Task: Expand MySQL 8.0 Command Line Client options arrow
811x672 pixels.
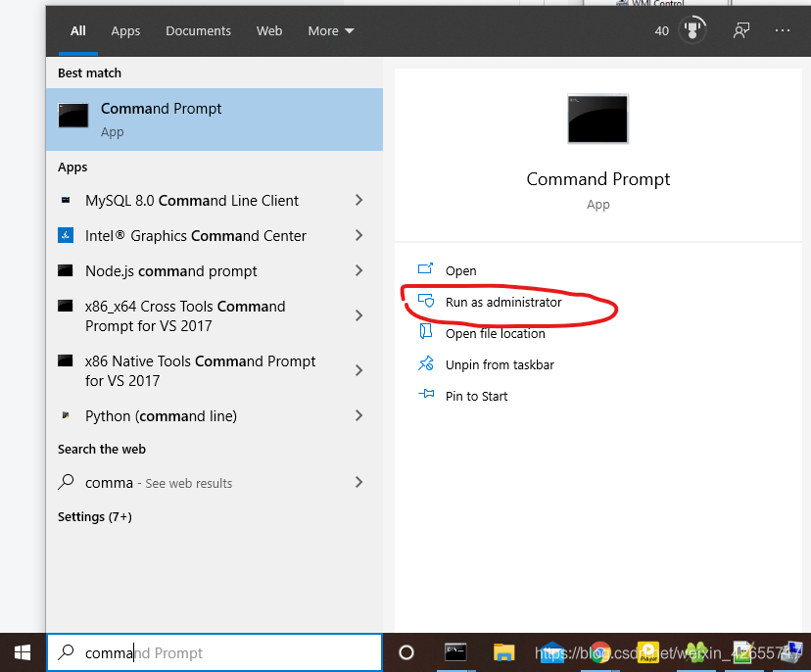Action: point(358,200)
